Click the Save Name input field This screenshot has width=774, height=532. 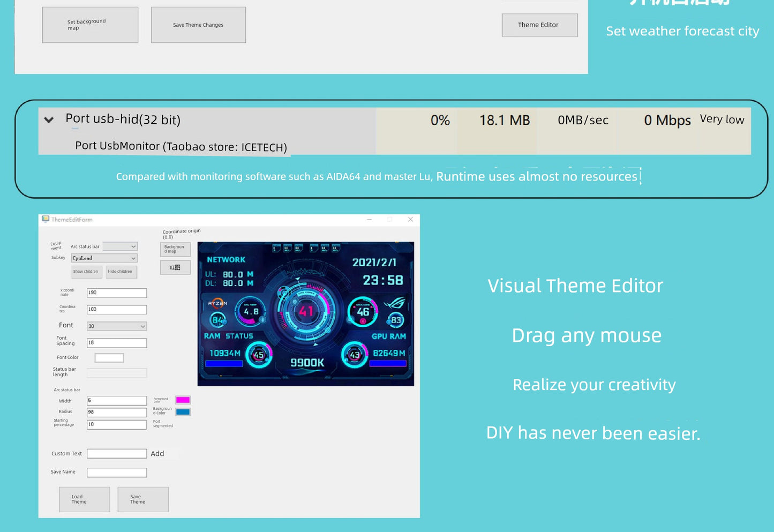(x=116, y=472)
